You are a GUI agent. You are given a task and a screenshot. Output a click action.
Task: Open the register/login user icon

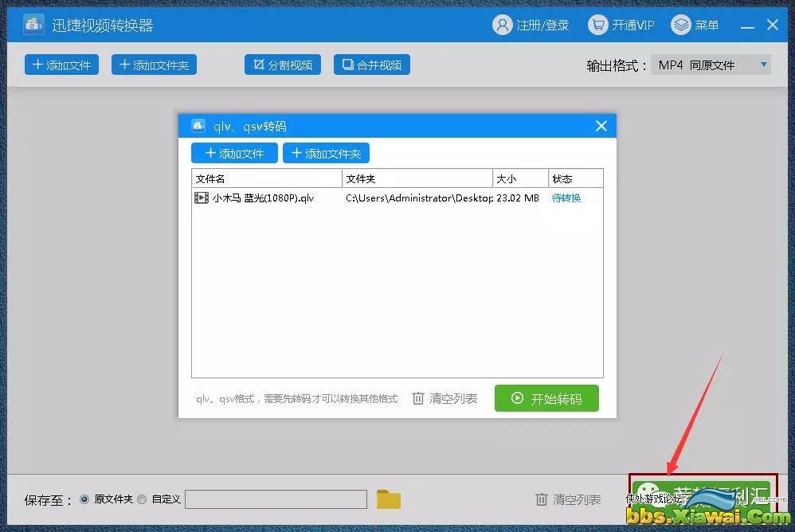point(502,25)
